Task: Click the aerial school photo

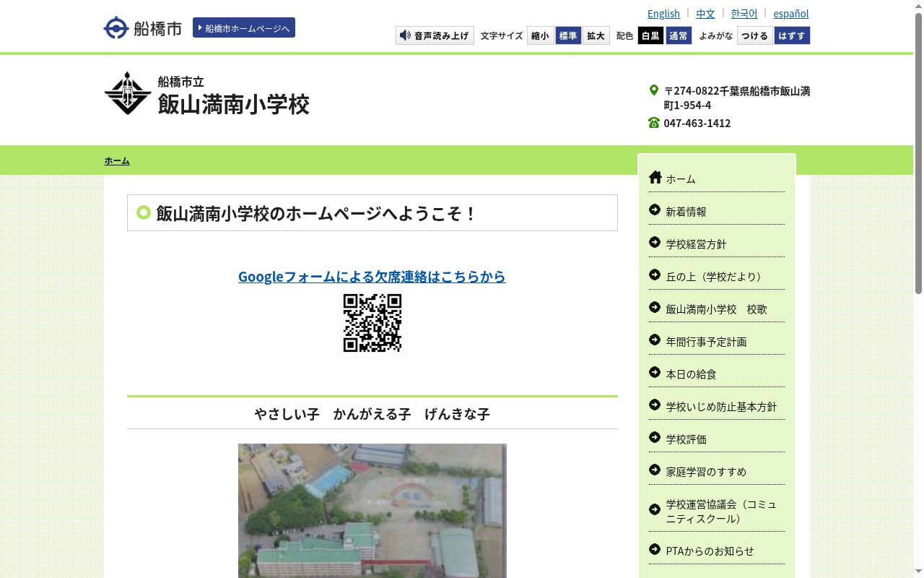Action: click(x=372, y=511)
